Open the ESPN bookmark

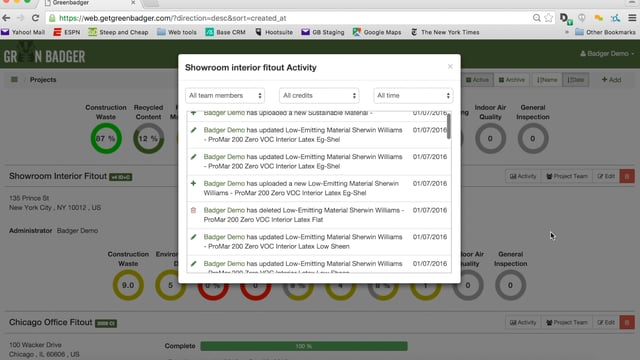tap(67, 32)
